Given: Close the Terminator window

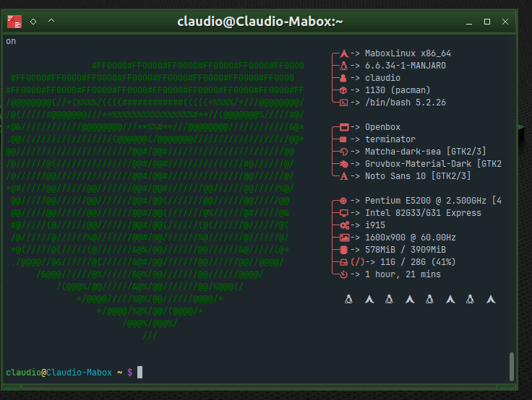Looking at the screenshot, I should pos(507,22).
